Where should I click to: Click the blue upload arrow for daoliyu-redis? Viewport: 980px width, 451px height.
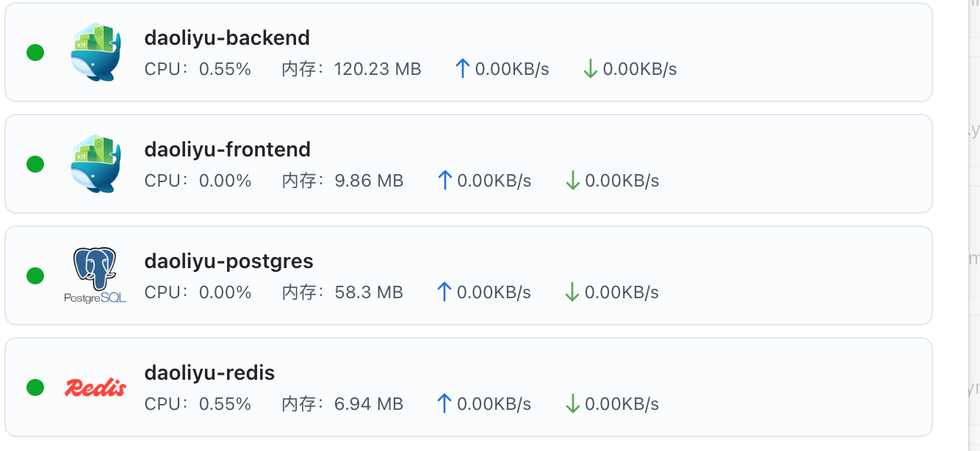coord(444,404)
